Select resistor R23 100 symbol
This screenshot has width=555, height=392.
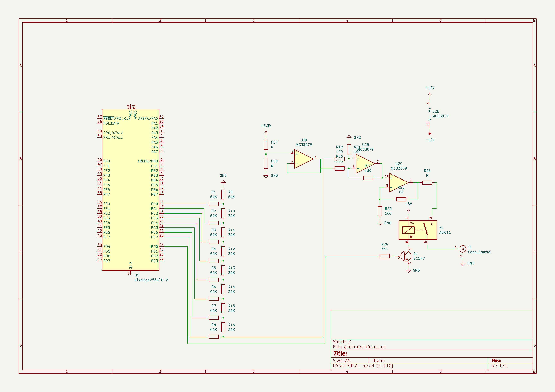coord(380,211)
